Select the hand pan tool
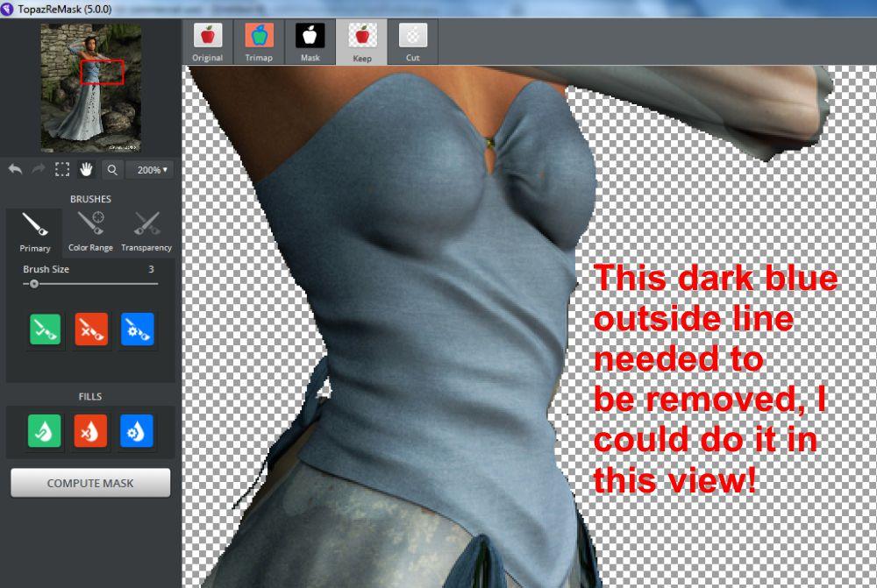Image resolution: width=877 pixels, height=588 pixels. (x=86, y=169)
